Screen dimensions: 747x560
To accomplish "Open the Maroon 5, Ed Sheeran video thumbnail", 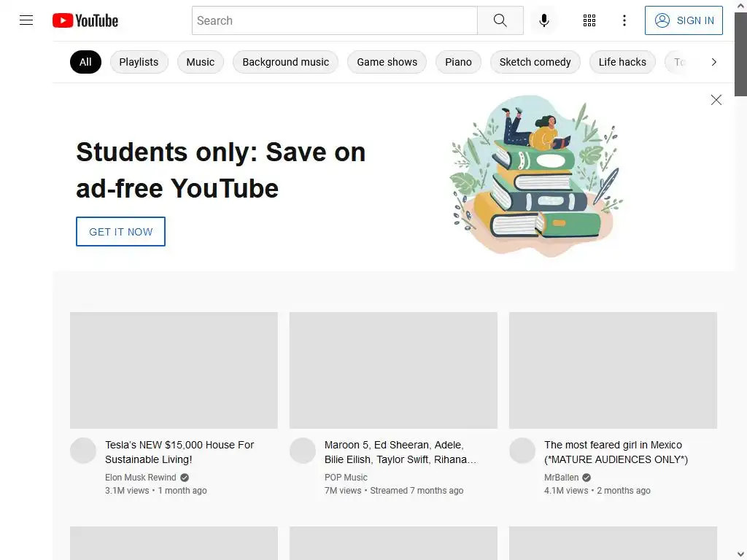I will pyautogui.click(x=393, y=370).
